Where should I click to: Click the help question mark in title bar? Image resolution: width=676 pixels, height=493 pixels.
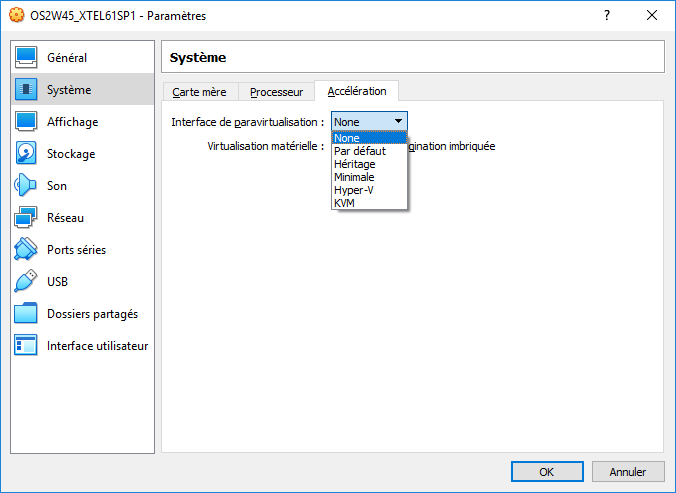tap(606, 15)
